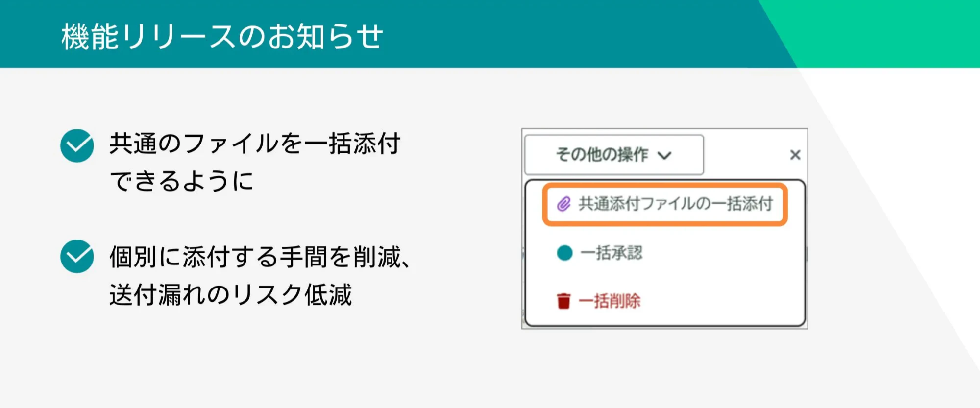This screenshot has width=980, height=408.
Task: Choose the 一括承認 menu entry
Action: click(611, 253)
